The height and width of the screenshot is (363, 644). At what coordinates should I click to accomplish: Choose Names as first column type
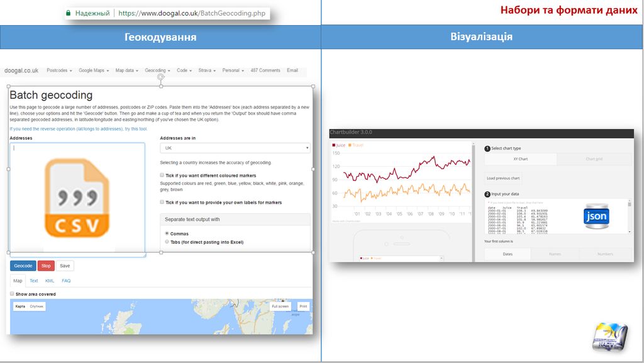555,254
